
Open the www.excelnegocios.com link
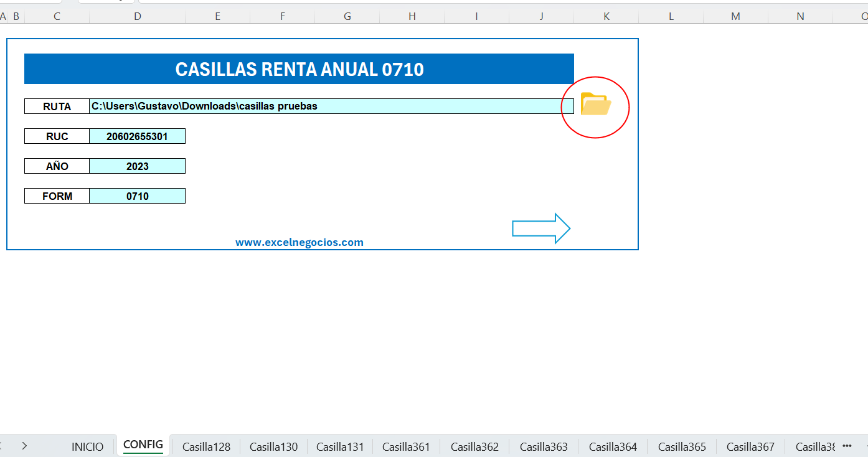point(300,242)
